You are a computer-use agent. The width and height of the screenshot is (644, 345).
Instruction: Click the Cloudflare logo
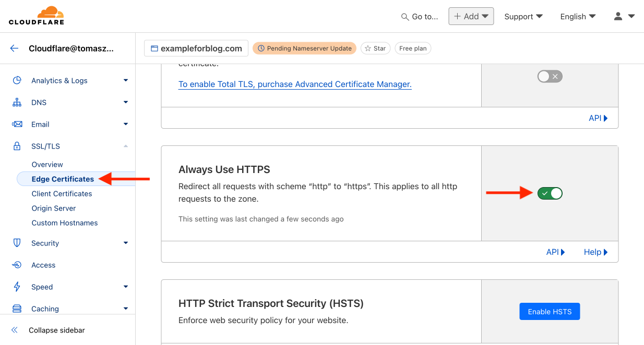click(x=36, y=16)
